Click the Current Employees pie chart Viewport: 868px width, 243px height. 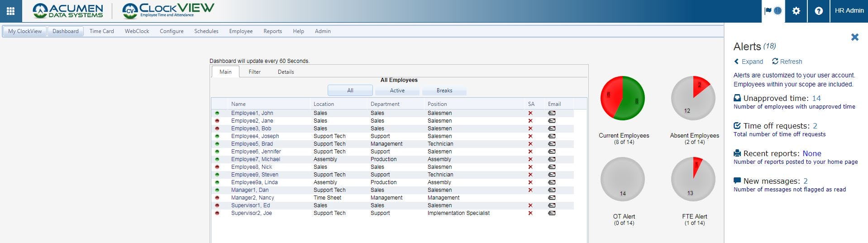coord(622,98)
